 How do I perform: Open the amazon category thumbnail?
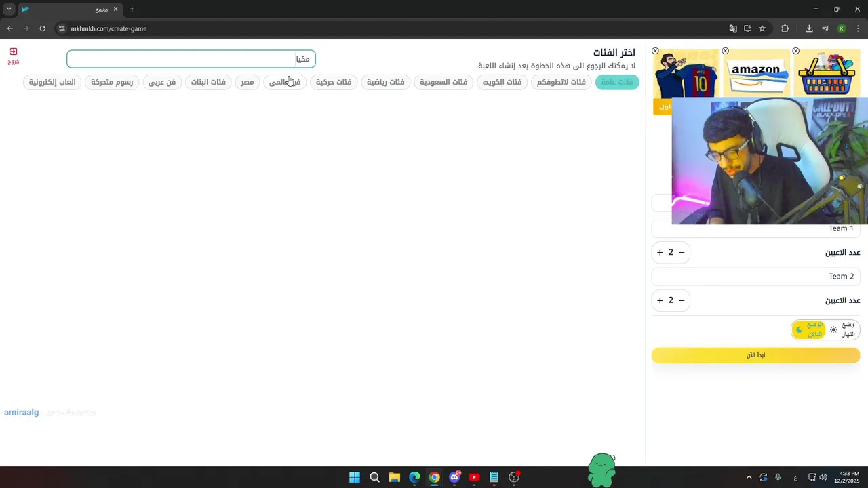757,73
